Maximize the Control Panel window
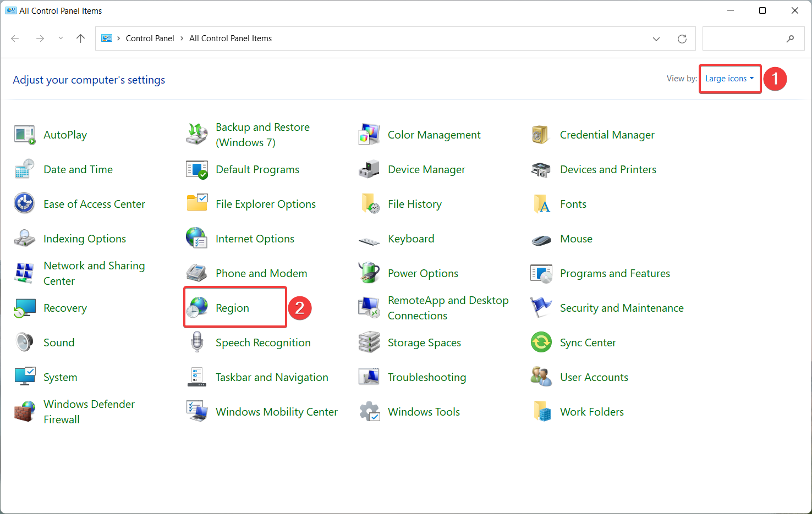Viewport: 812px width, 514px height. point(762,10)
